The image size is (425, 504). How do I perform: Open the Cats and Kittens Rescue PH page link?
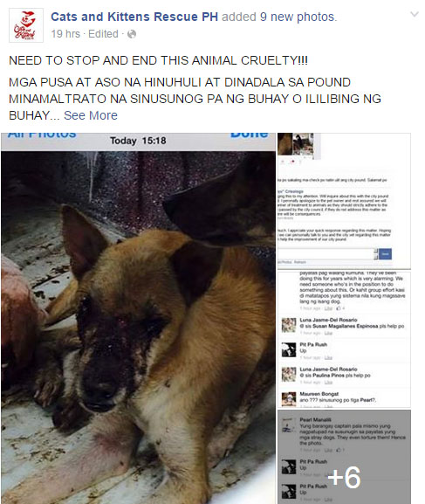[x=134, y=17]
